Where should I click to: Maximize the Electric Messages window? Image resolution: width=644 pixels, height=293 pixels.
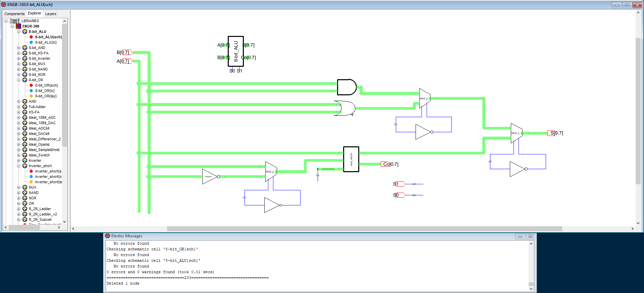530,236
